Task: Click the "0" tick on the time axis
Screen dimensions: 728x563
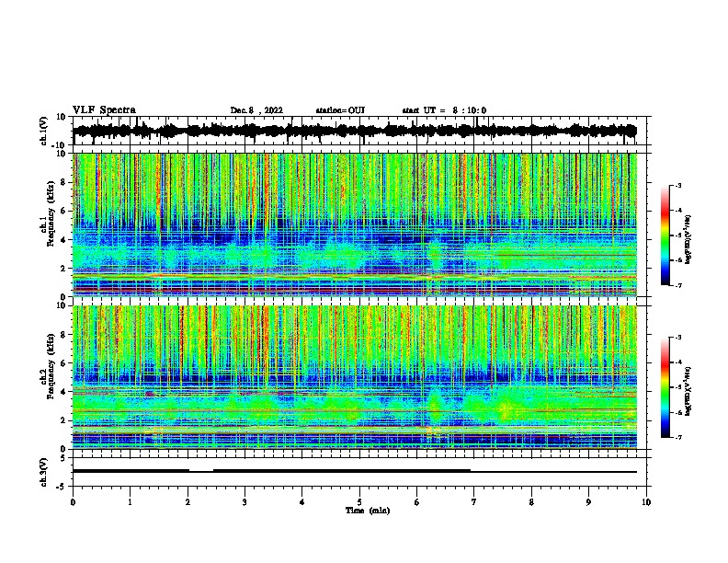Action: coord(73,502)
